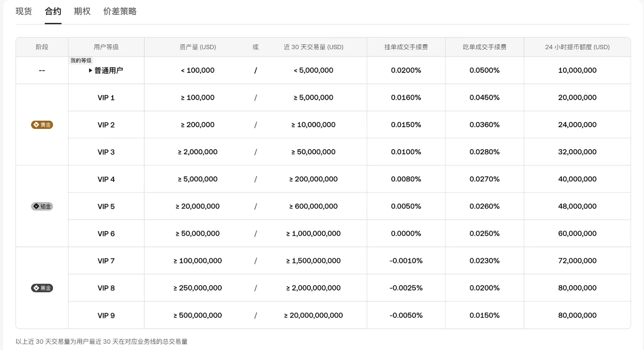Switch to the 现货 tab
644x350 pixels.
pyautogui.click(x=24, y=12)
